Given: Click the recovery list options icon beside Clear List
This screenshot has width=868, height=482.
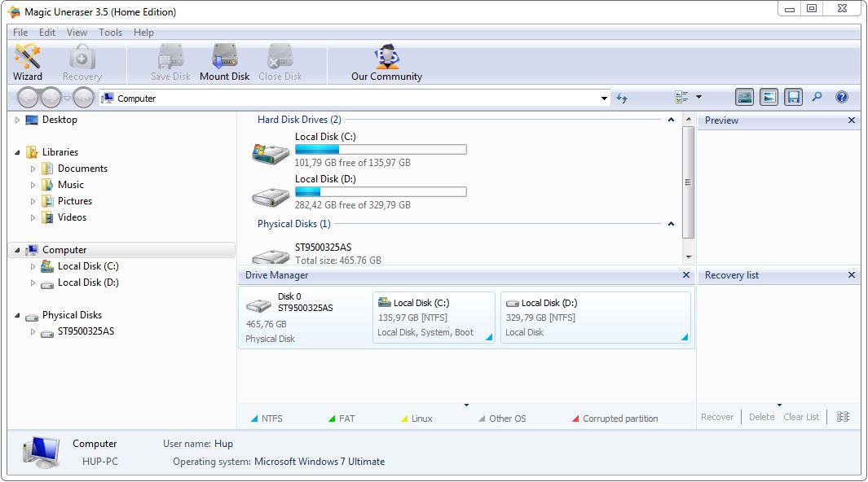Looking at the screenshot, I should pos(843,417).
